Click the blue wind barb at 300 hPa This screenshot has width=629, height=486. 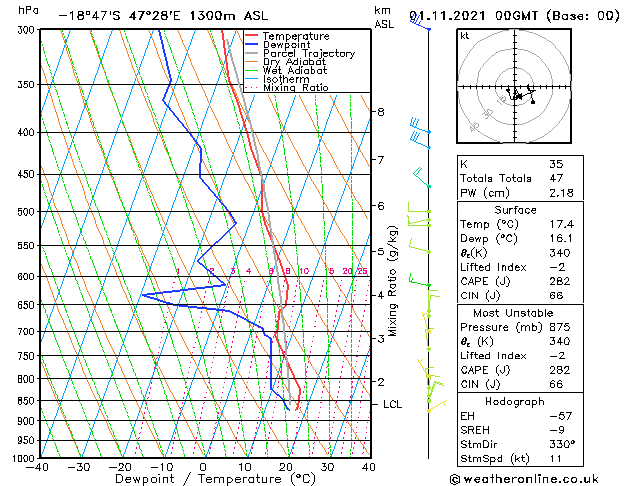click(x=420, y=22)
